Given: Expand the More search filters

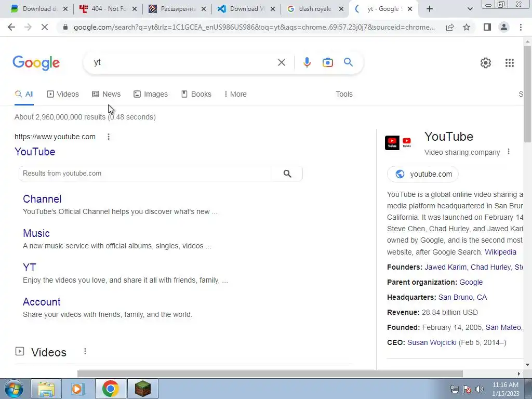Looking at the screenshot, I should [235, 94].
